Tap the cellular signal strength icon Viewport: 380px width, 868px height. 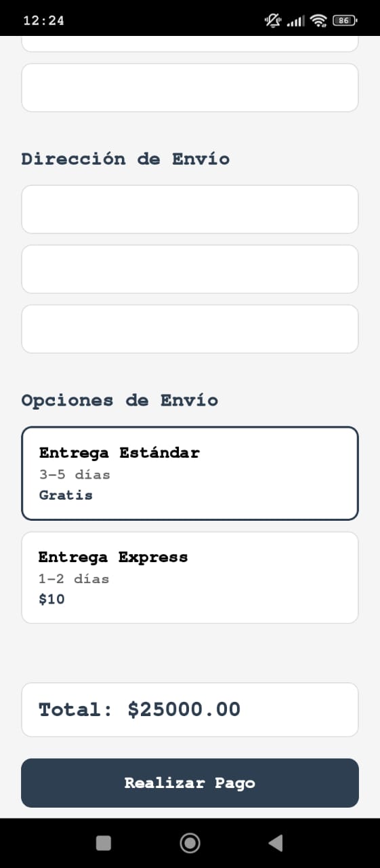pos(295,21)
